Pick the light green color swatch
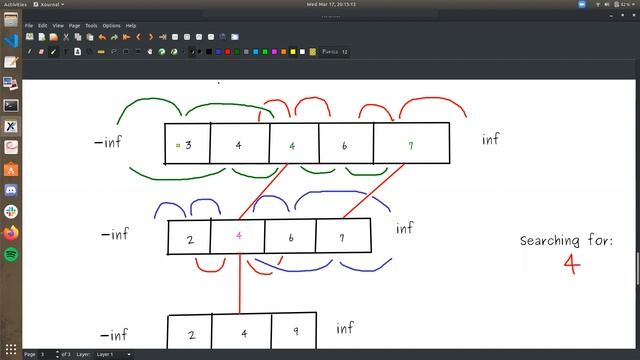Viewport: 640px width, 360px height. [265, 52]
